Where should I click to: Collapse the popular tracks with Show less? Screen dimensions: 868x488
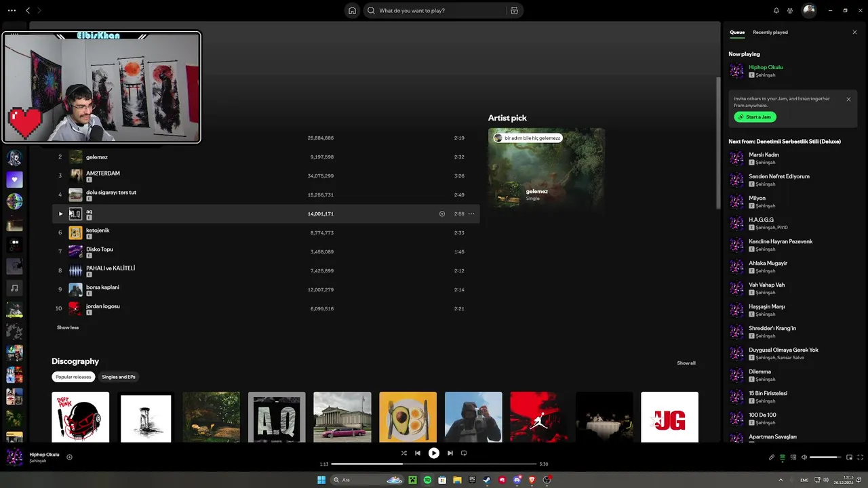(x=68, y=327)
